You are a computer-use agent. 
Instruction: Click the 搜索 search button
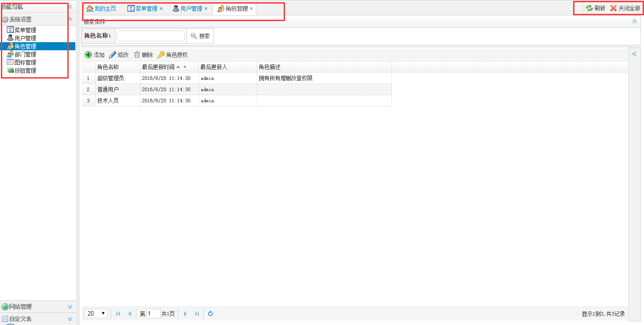click(x=200, y=36)
